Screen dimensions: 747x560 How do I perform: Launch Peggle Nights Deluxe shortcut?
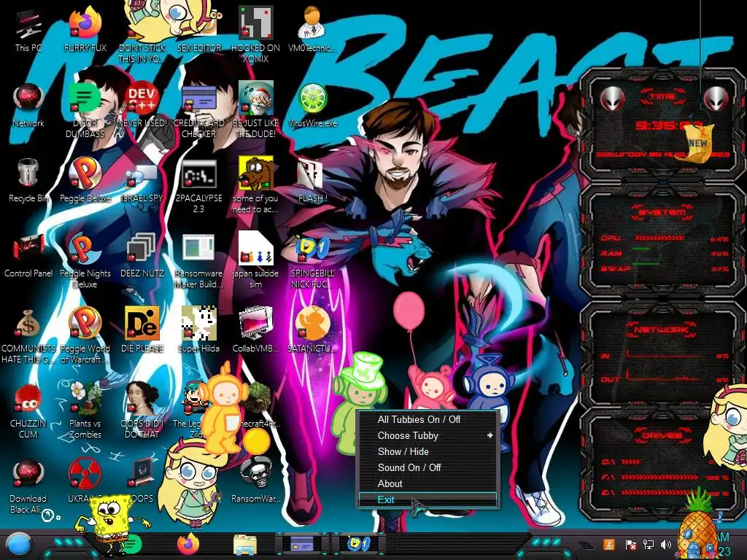tap(85, 261)
